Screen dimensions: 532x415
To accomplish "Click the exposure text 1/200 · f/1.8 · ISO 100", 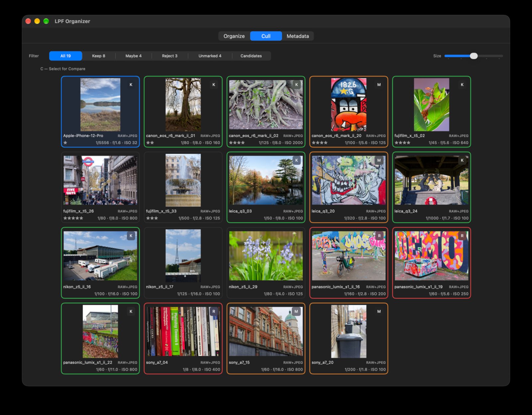I will pos(365,369).
